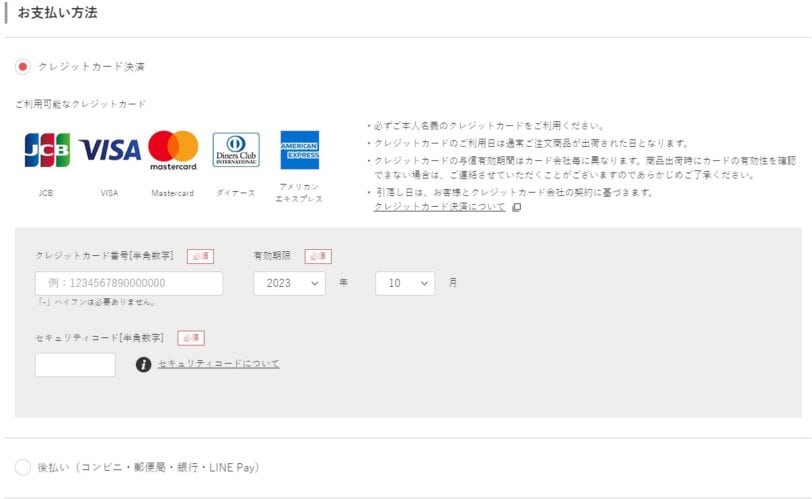Screen dimensions: 812x499
Task: Click the ダイナース caption text
Action: pyautogui.click(x=236, y=193)
